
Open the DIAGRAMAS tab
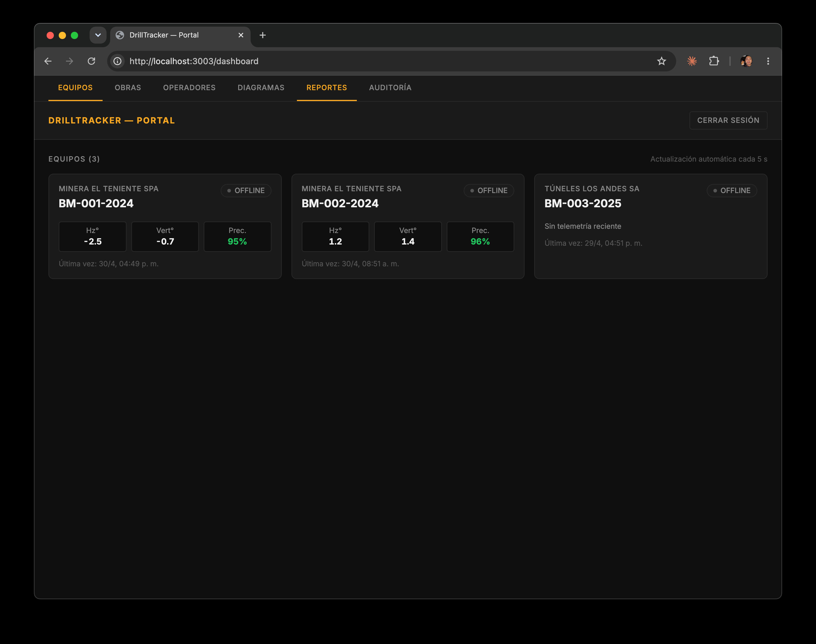tap(261, 87)
